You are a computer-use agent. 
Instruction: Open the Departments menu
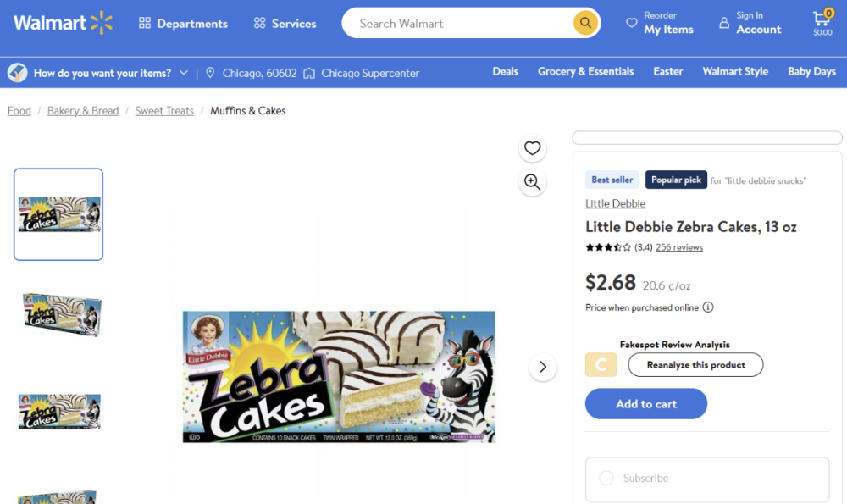pos(183,24)
